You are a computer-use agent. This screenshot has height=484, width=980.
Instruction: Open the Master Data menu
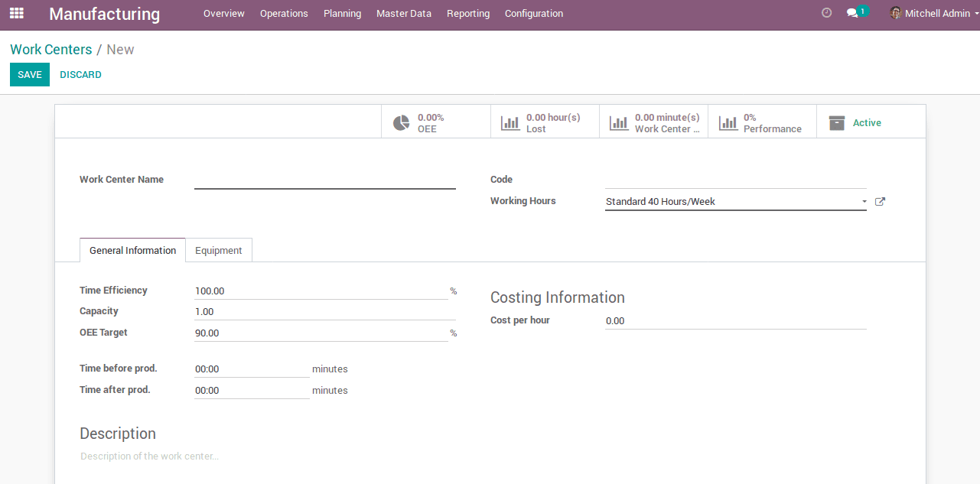tap(404, 14)
